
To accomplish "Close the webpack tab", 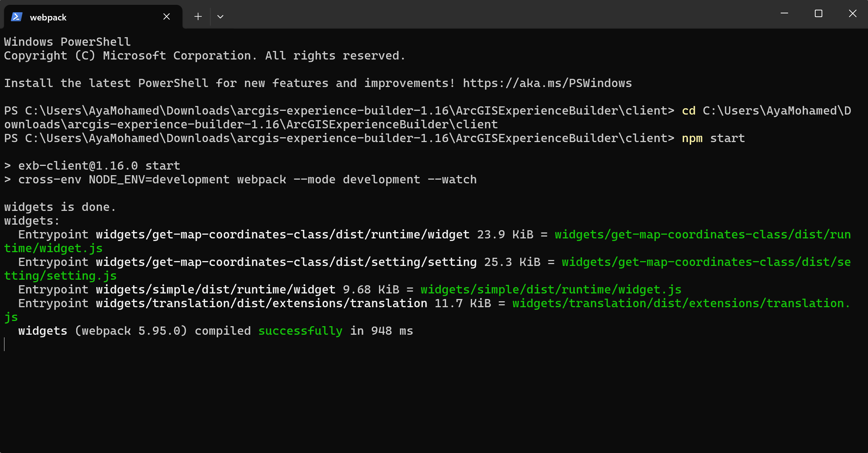I will [166, 17].
